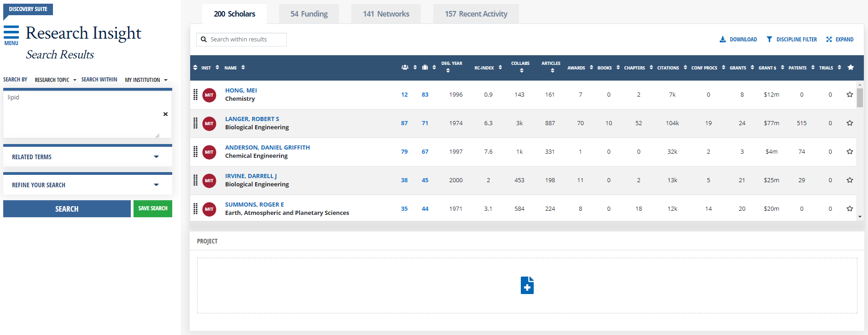Switch to the 141 Networks tab
The height and width of the screenshot is (335, 868).
tap(386, 14)
